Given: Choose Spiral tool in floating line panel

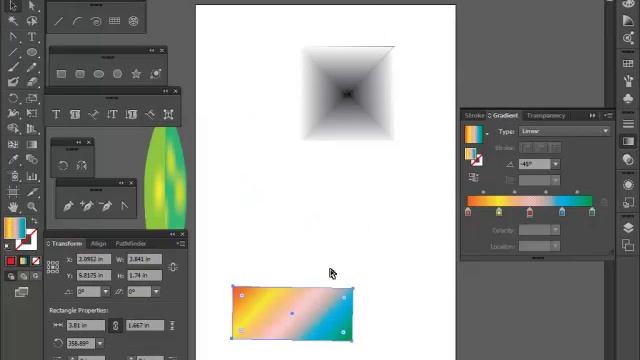Looking at the screenshot, I should click(96, 21).
